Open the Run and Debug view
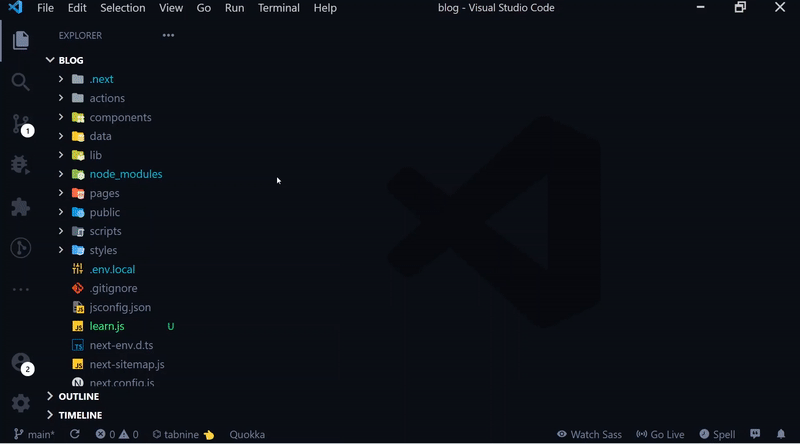 pos(20,165)
